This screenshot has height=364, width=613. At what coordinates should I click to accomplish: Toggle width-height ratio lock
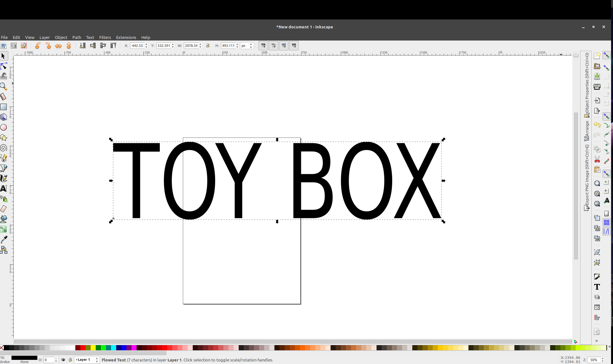(208, 46)
